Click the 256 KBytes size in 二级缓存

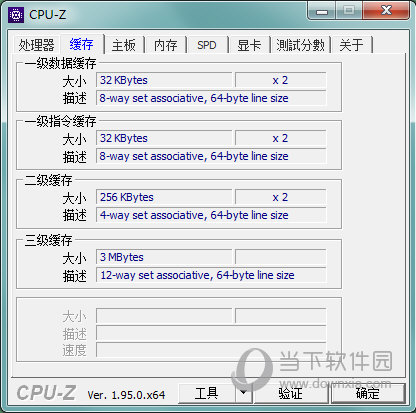164,197
